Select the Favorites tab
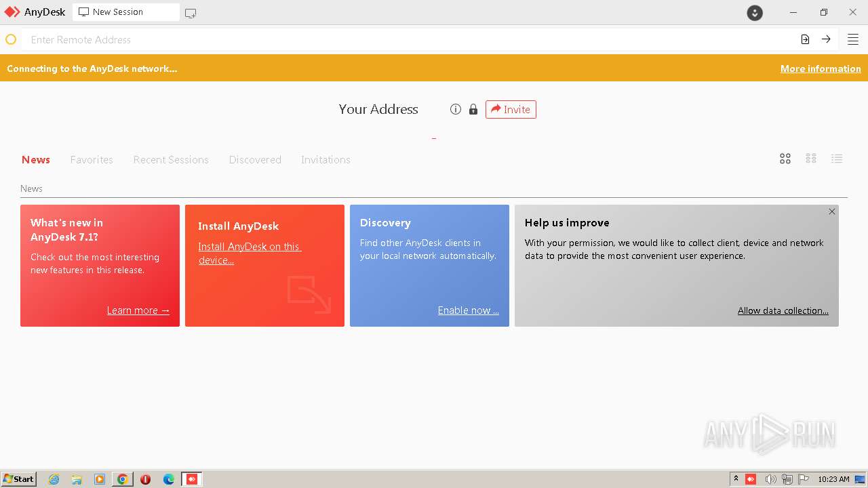868x488 pixels. (92, 160)
